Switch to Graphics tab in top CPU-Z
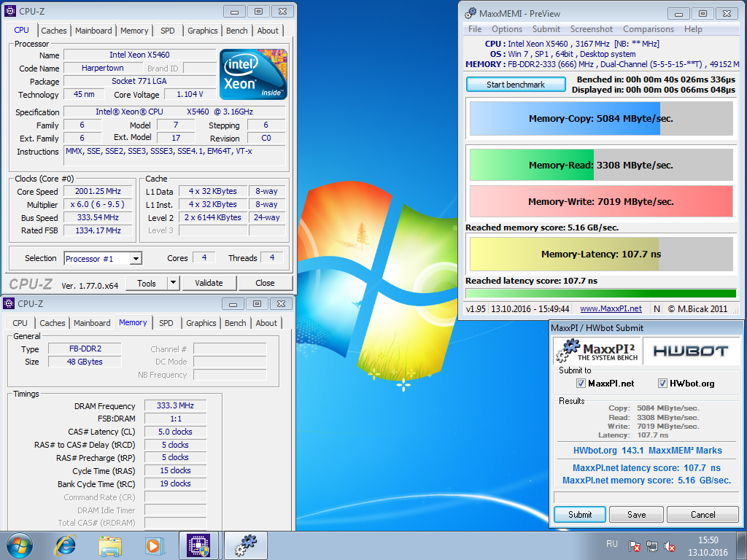 coord(203,31)
